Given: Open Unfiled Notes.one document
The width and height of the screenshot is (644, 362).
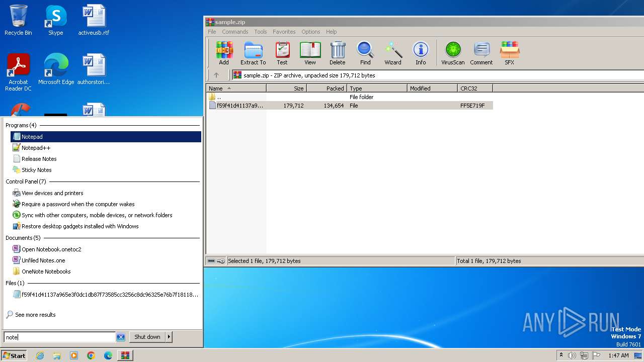Looking at the screenshot, I should 106,260.
